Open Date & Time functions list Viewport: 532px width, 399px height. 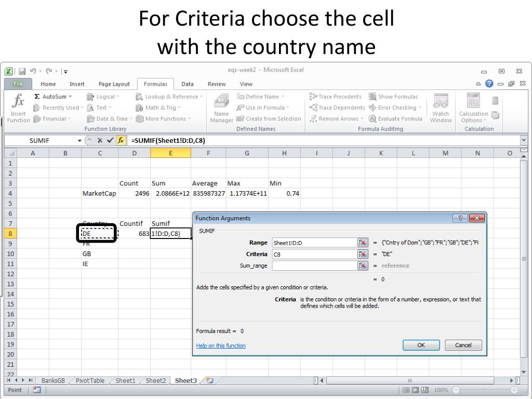(x=109, y=119)
